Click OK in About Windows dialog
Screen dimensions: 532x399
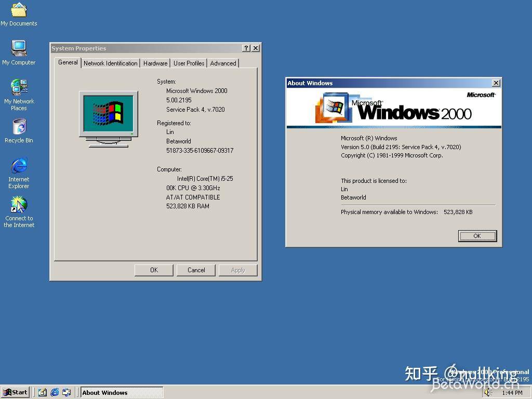click(477, 236)
